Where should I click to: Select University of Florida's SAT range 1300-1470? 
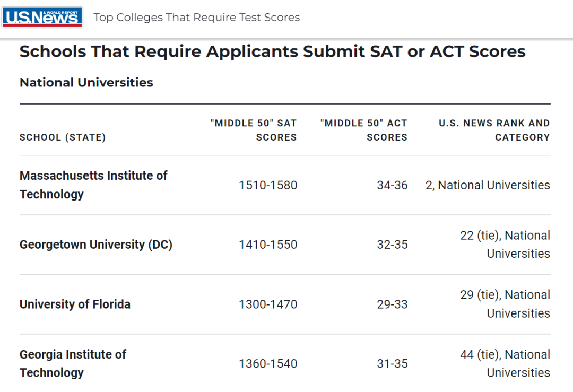click(268, 304)
